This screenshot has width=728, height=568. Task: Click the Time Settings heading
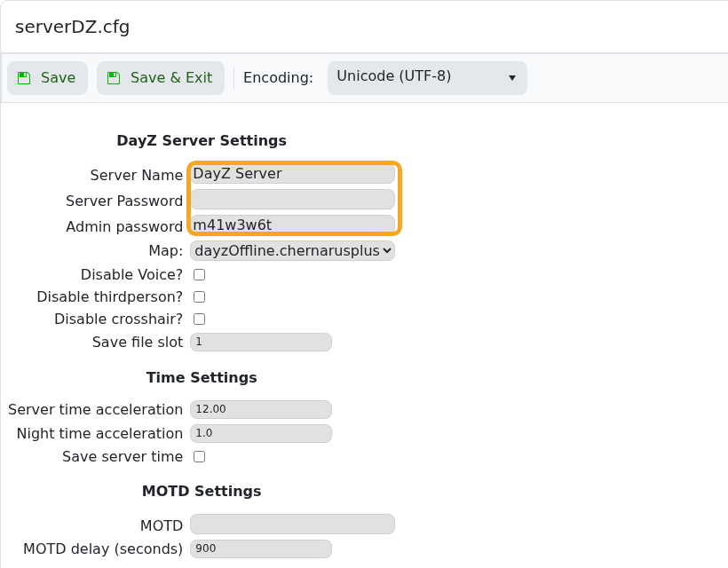pos(202,378)
